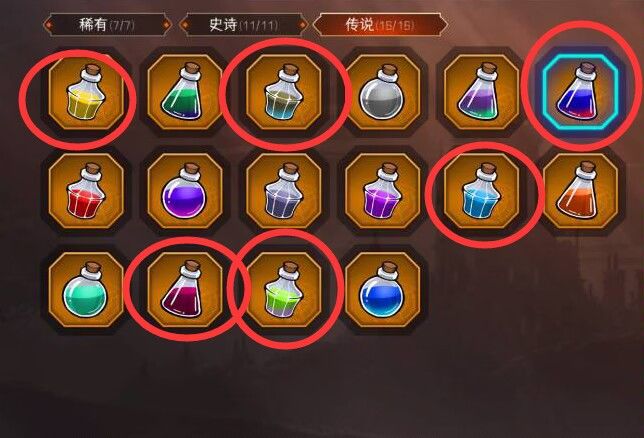Viewport: 644px width, 438px height.
Task: Select the purple round flask potion
Action: point(185,191)
